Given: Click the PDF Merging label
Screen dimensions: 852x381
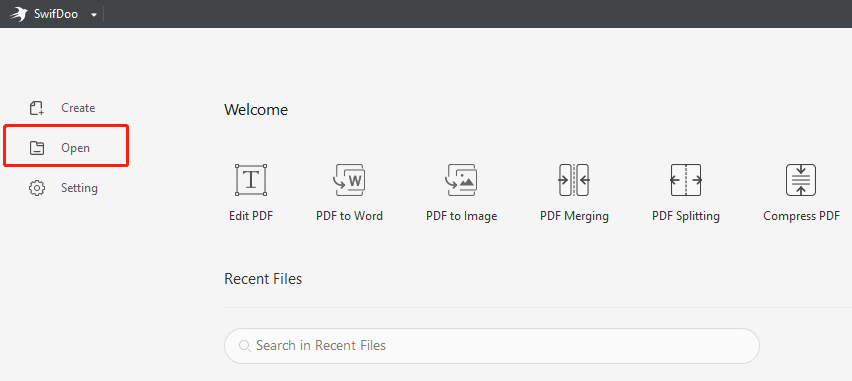Looking at the screenshot, I should click(574, 216).
